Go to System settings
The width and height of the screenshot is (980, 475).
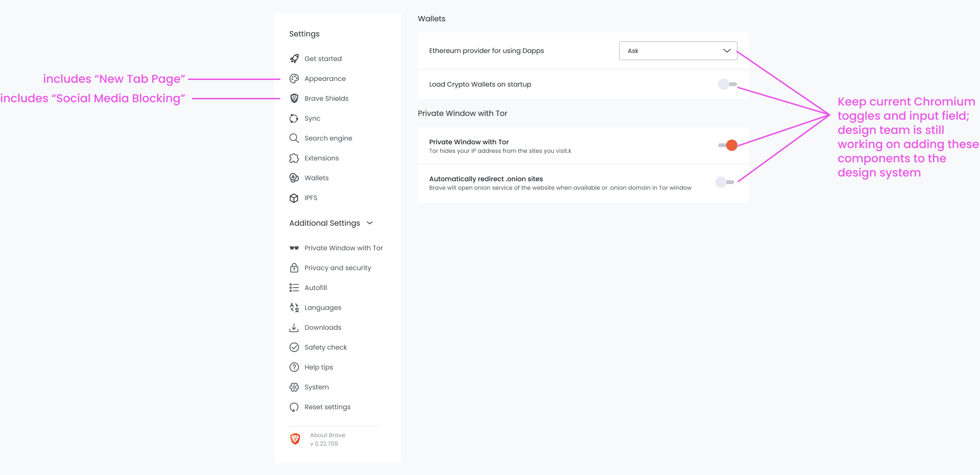coord(316,387)
